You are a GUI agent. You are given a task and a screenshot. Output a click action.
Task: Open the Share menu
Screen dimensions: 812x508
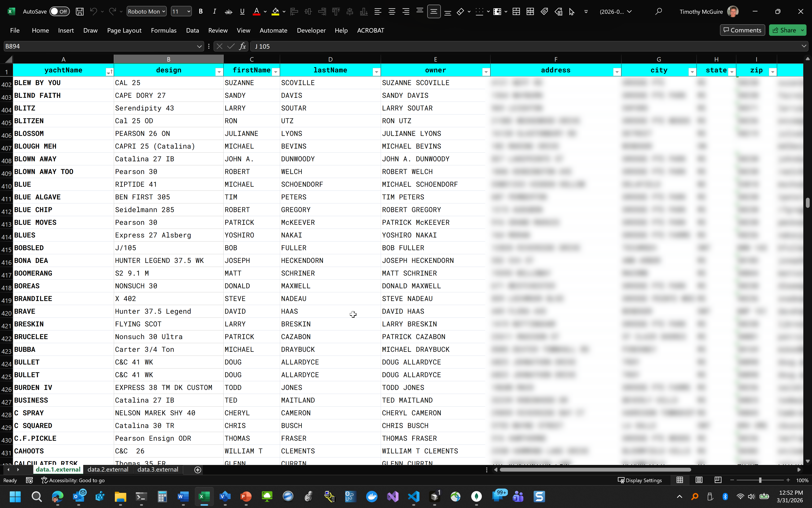coord(787,30)
